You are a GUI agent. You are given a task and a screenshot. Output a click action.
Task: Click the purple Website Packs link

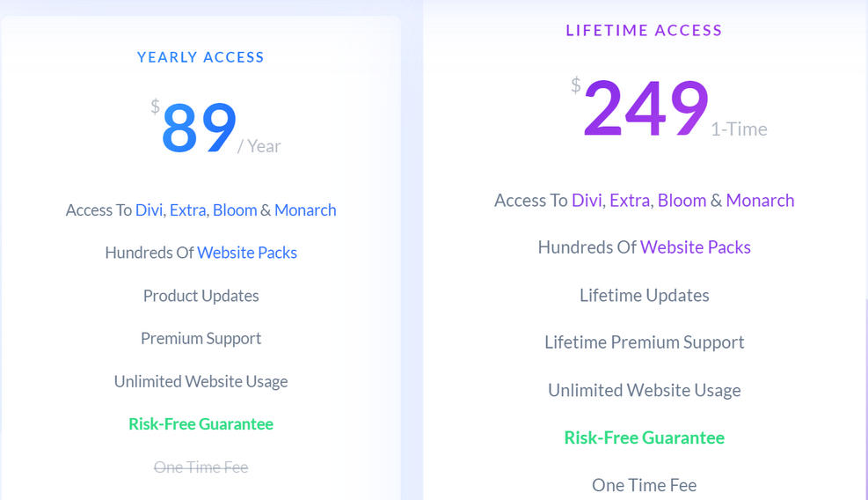pyautogui.click(x=696, y=247)
